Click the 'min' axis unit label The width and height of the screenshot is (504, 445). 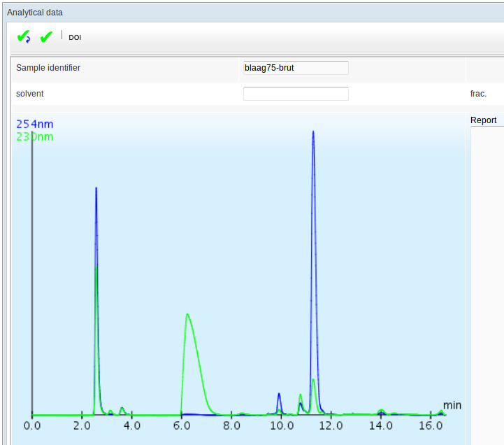[x=452, y=405]
